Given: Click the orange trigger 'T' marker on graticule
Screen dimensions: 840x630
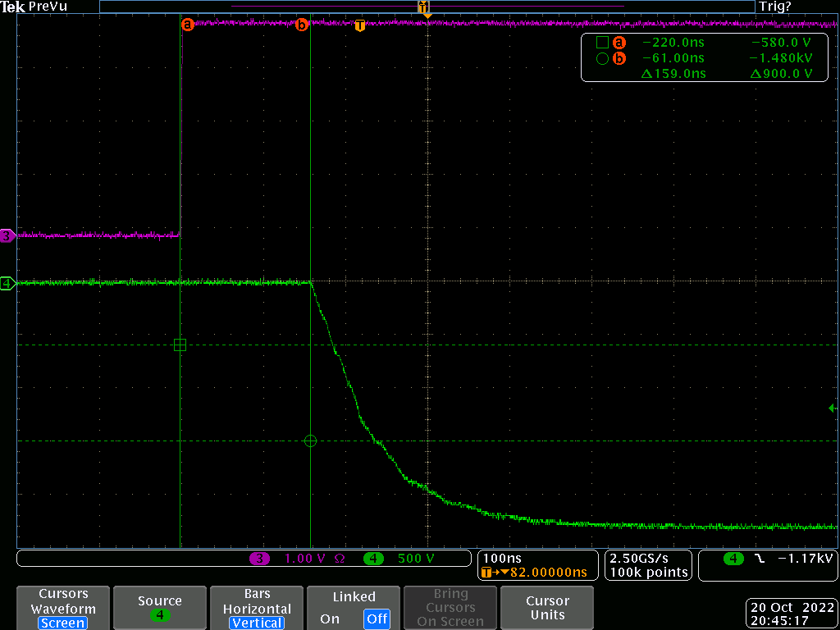Looking at the screenshot, I should 359,26.
